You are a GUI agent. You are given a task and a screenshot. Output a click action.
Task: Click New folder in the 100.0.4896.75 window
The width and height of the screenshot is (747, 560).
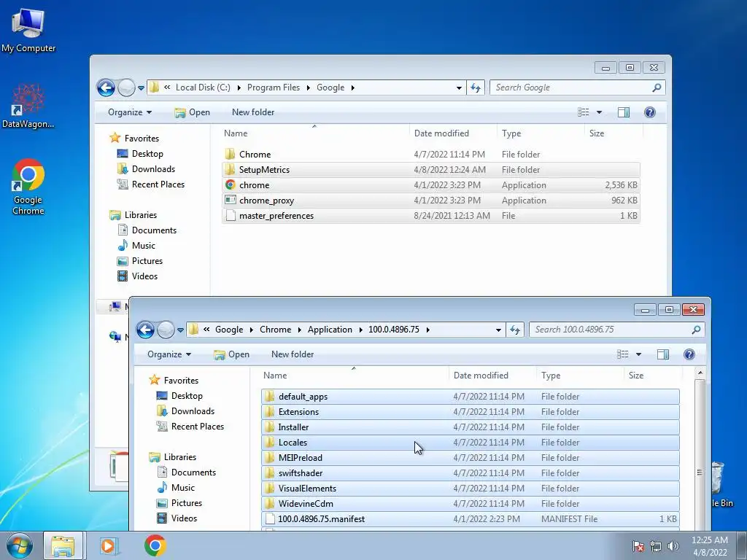pos(293,354)
